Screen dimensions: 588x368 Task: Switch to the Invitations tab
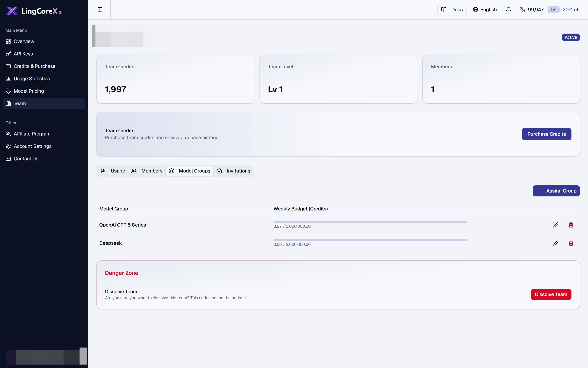tap(234, 171)
